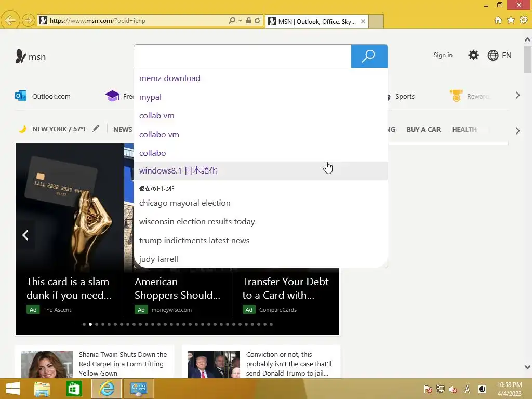The width and height of the screenshot is (532, 399).
Task: Open File Explorer from taskbar
Action: 42,389
